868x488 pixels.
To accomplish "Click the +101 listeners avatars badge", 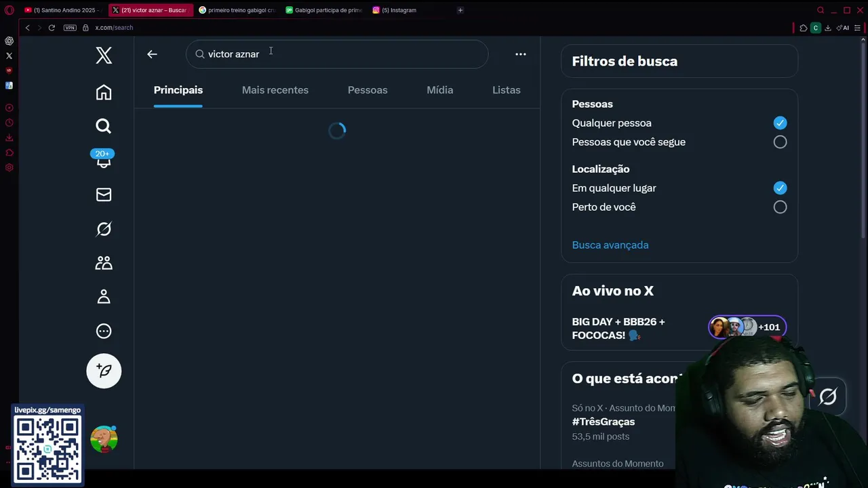I will (747, 327).
